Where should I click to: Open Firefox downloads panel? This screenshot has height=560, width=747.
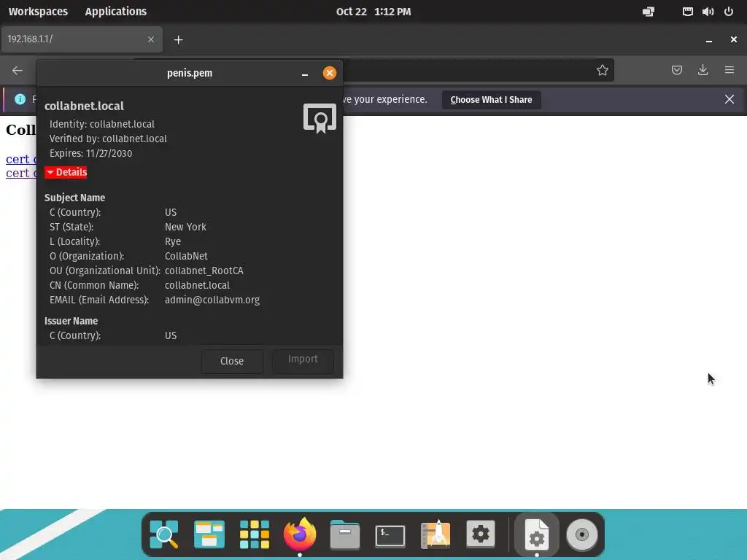(x=703, y=71)
